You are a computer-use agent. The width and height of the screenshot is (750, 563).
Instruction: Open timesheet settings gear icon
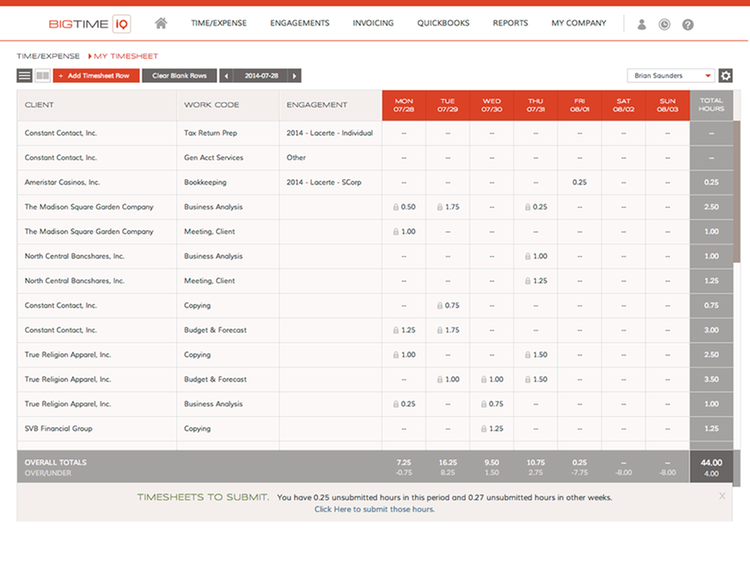tap(726, 76)
